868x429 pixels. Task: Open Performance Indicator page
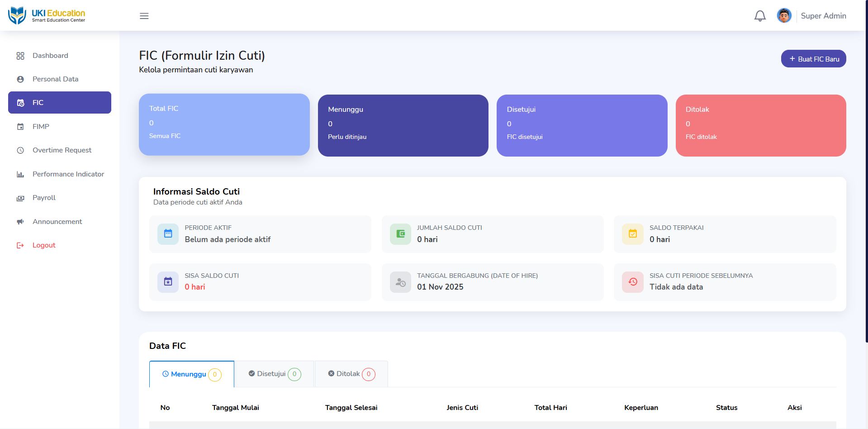(x=60, y=174)
